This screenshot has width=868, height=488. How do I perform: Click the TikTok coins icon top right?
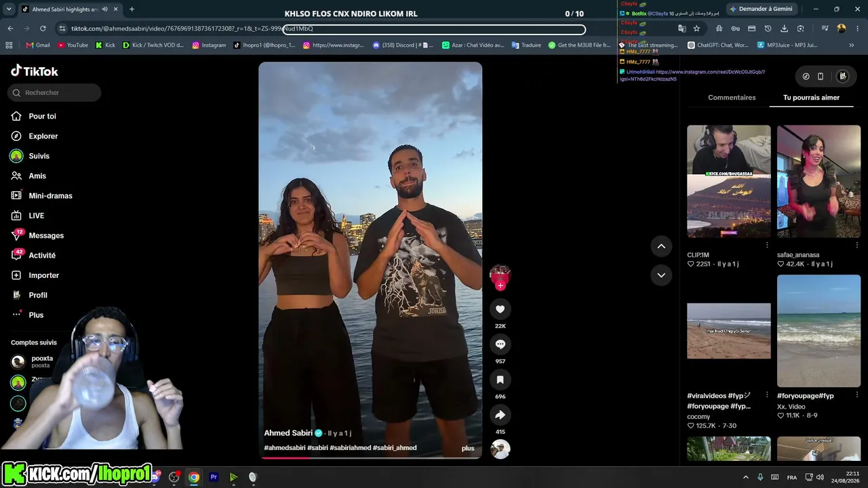pos(806,77)
